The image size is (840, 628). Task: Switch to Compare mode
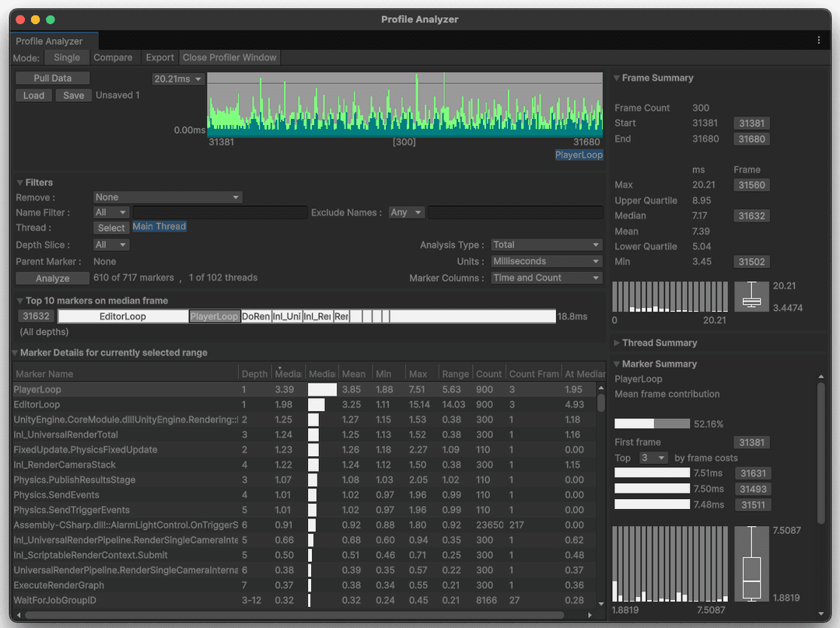(114, 57)
